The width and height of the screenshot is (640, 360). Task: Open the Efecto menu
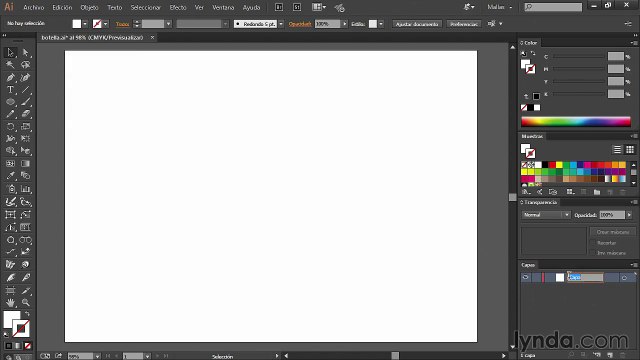point(178,7)
